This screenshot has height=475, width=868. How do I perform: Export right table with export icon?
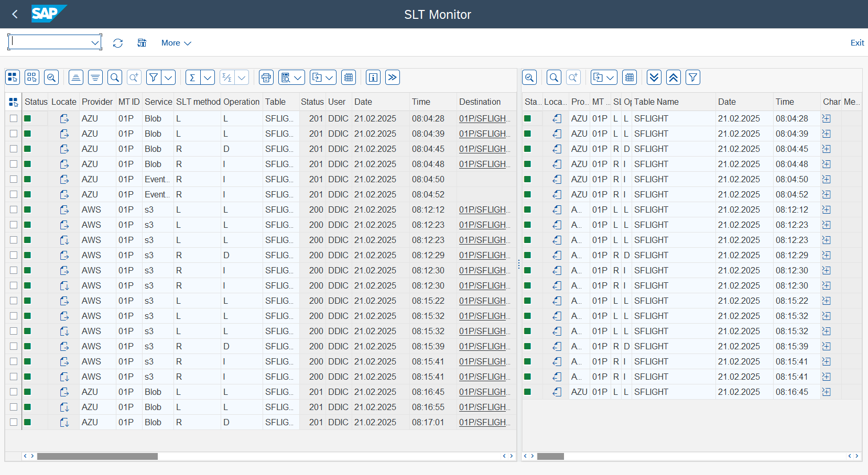[598, 78]
